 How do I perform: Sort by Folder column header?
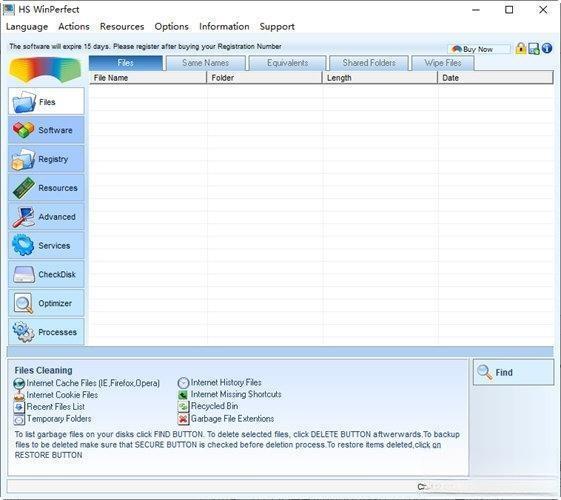coord(264,78)
